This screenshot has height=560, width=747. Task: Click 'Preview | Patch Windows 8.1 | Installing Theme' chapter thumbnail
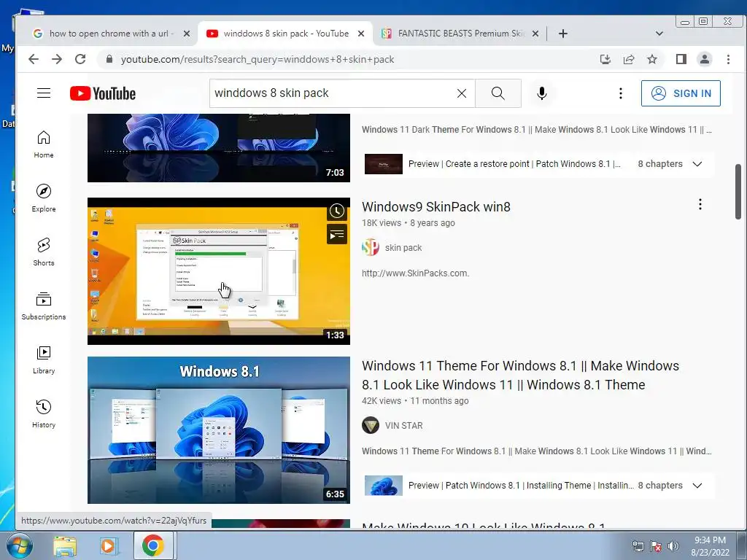384,485
